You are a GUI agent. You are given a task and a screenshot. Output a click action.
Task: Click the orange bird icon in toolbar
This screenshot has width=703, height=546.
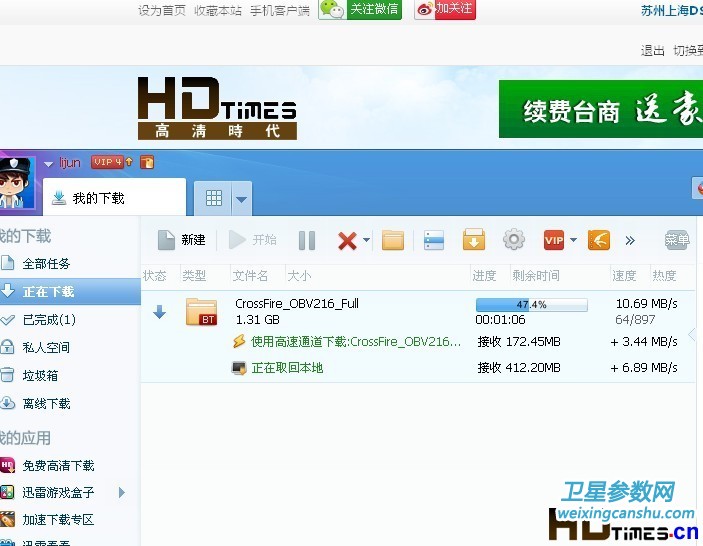tap(598, 240)
